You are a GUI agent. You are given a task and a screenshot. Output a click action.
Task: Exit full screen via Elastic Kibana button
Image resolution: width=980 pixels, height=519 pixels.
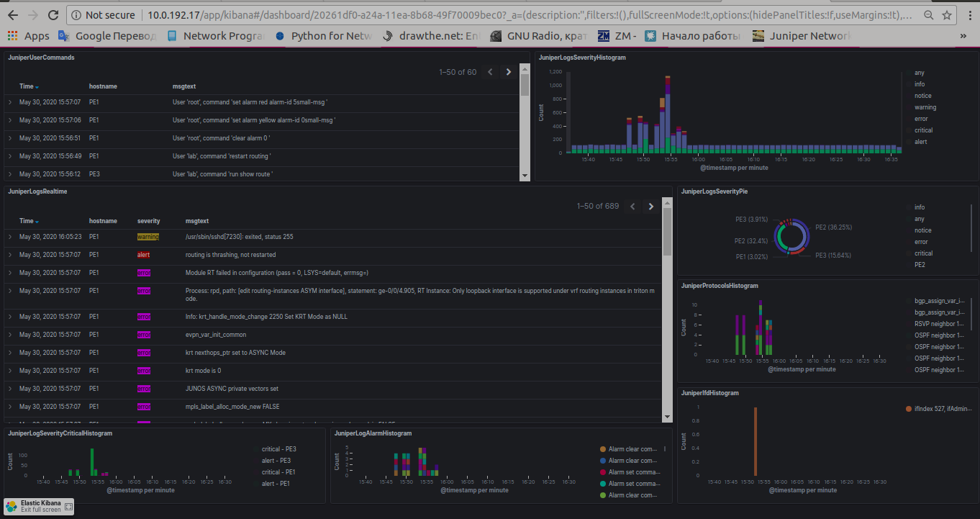click(40, 506)
